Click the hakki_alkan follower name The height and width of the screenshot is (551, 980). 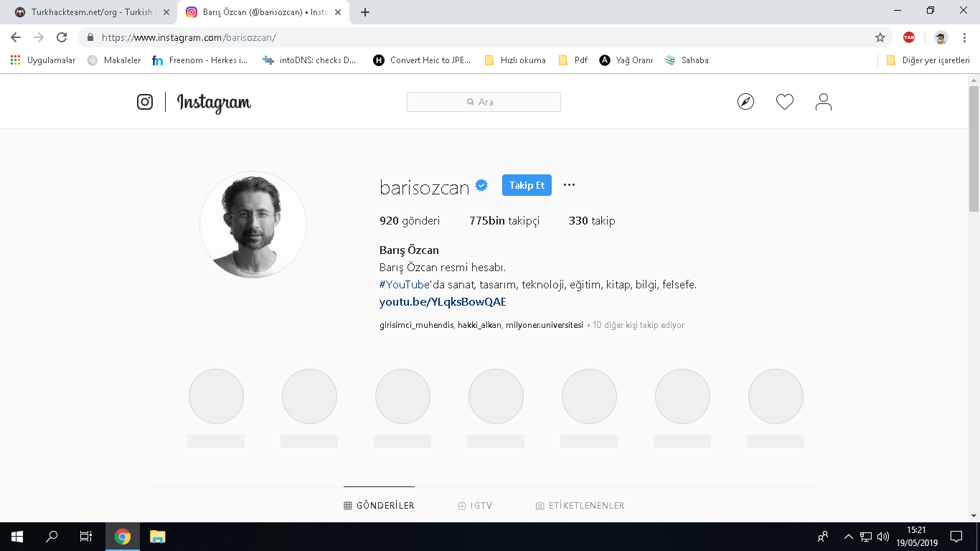point(479,325)
